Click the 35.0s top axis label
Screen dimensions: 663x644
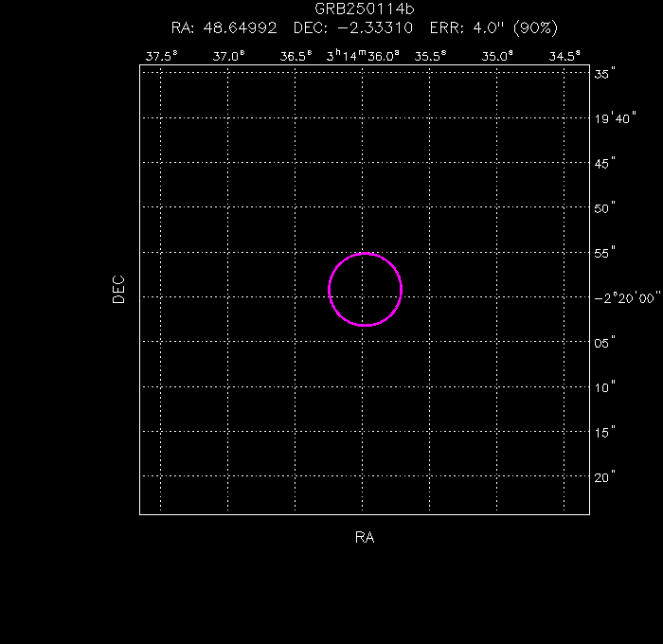497,57
